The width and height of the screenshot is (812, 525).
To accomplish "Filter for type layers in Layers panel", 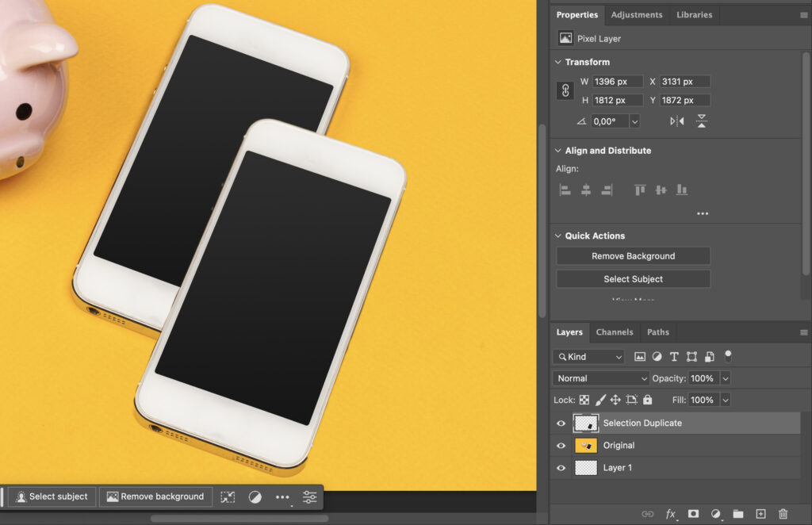I will [674, 356].
